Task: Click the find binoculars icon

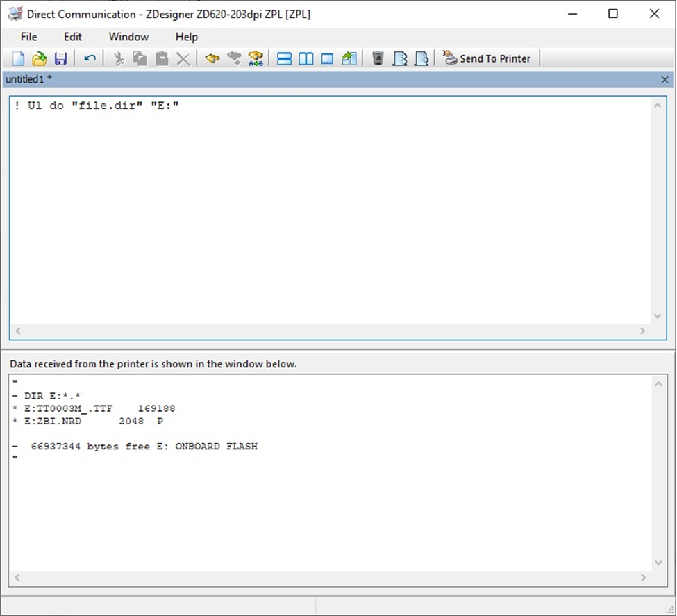Action: [212, 58]
